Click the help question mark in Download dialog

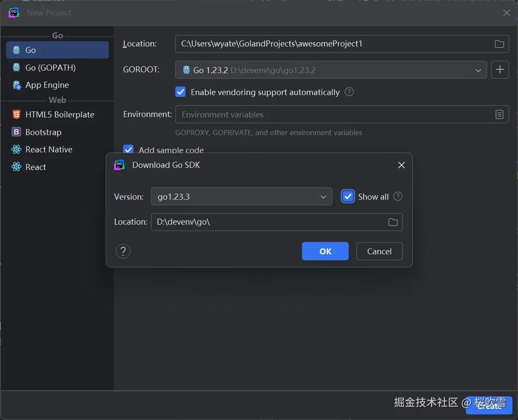123,251
